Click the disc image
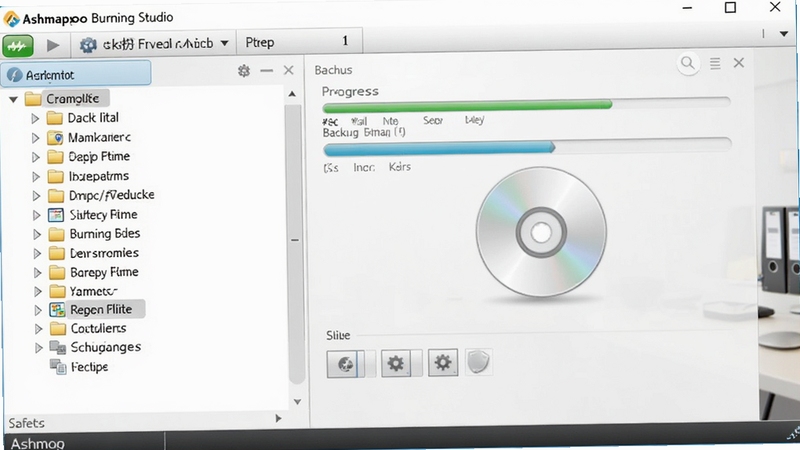Image resolution: width=800 pixels, height=450 pixels. (x=541, y=233)
